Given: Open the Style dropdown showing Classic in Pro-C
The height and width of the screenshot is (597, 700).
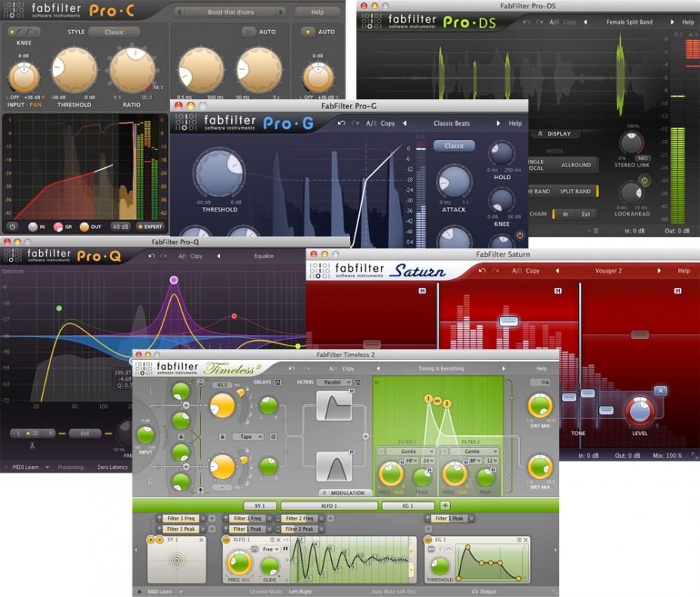Looking at the screenshot, I should pos(114,32).
